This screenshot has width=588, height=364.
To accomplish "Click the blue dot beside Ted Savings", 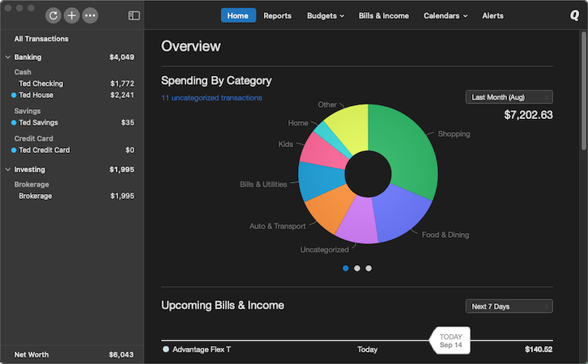I will (14, 123).
